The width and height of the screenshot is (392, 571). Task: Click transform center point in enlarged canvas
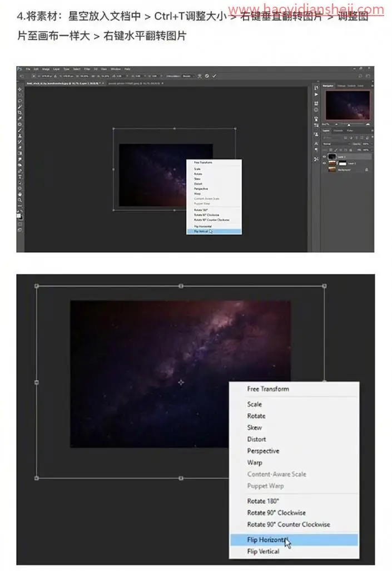pyautogui.click(x=181, y=382)
